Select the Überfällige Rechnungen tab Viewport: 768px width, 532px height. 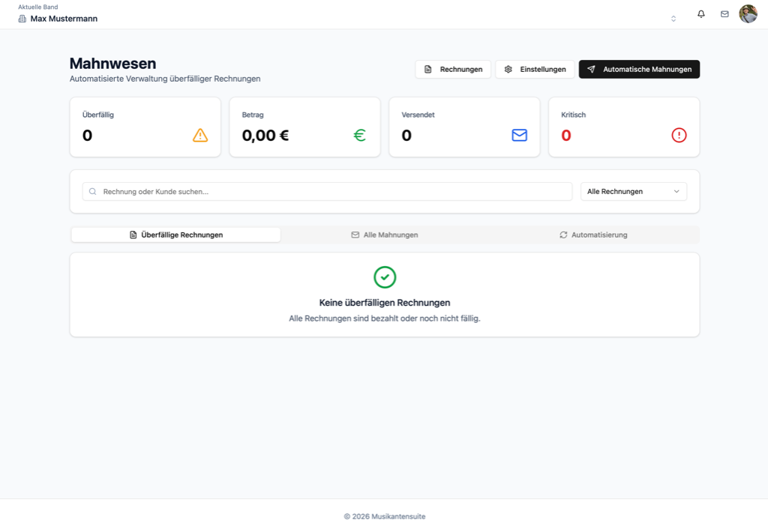pyautogui.click(x=175, y=235)
